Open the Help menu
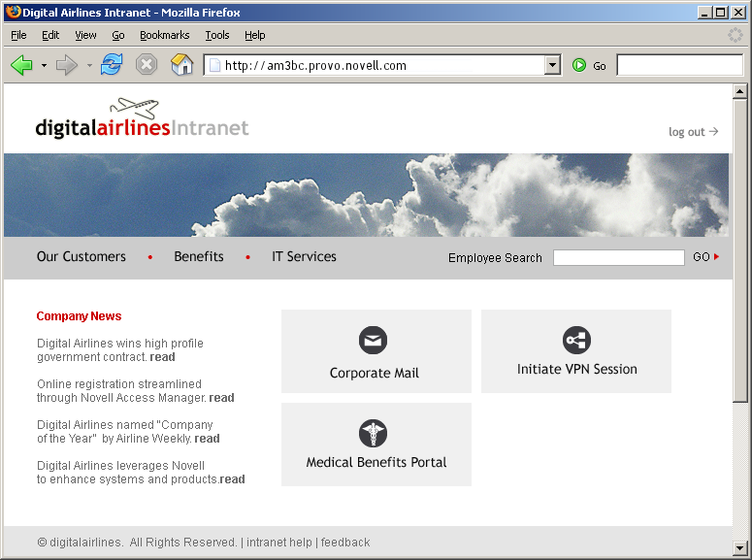The height and width of the screenshot is (560, 752). (x=254, y=35)
